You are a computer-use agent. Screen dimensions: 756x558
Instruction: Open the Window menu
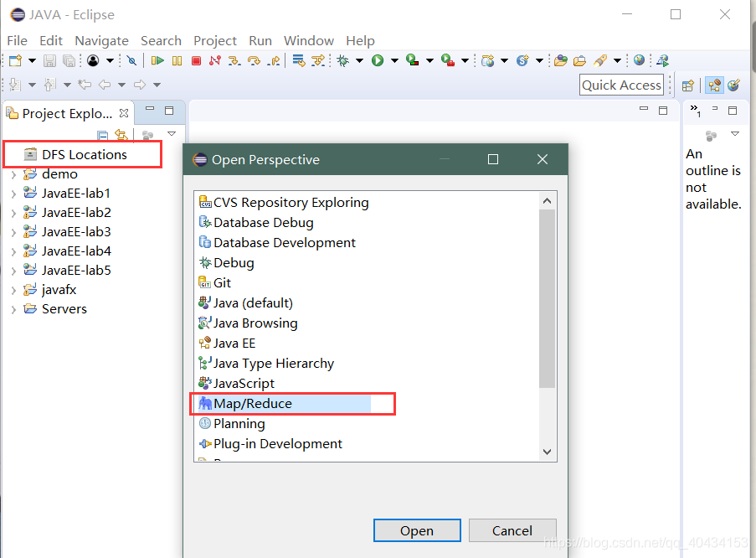309,40
